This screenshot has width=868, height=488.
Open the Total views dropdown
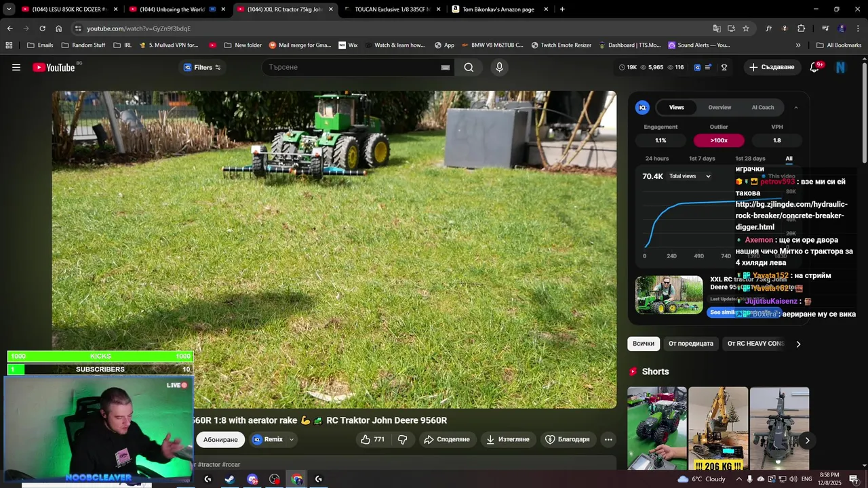click(690, 176)
